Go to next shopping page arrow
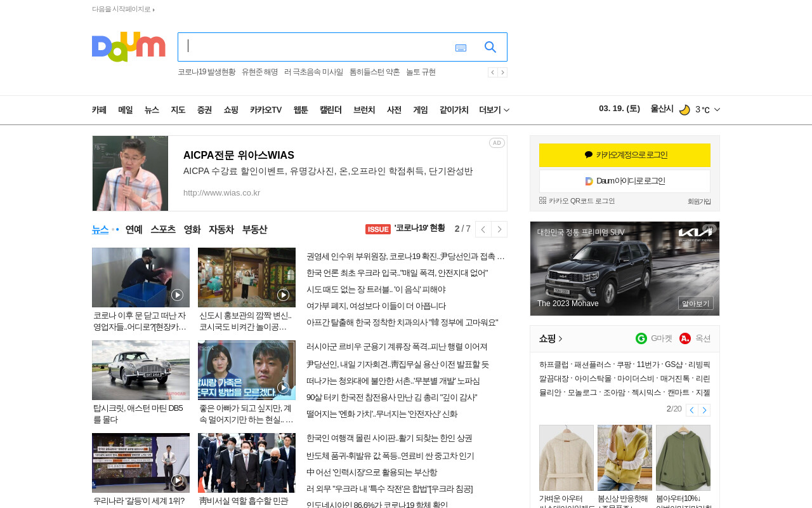The height and width of the screenshot is (508, 812). 704,410
